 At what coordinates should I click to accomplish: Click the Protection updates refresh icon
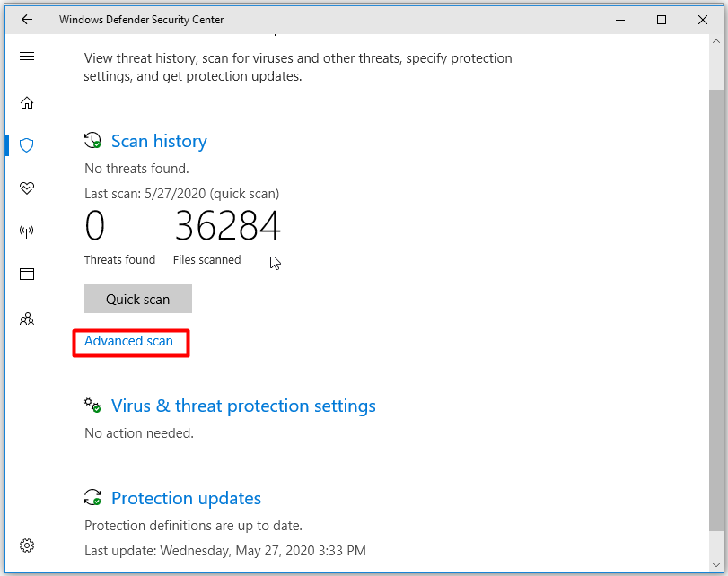click(x=92, y=498)
